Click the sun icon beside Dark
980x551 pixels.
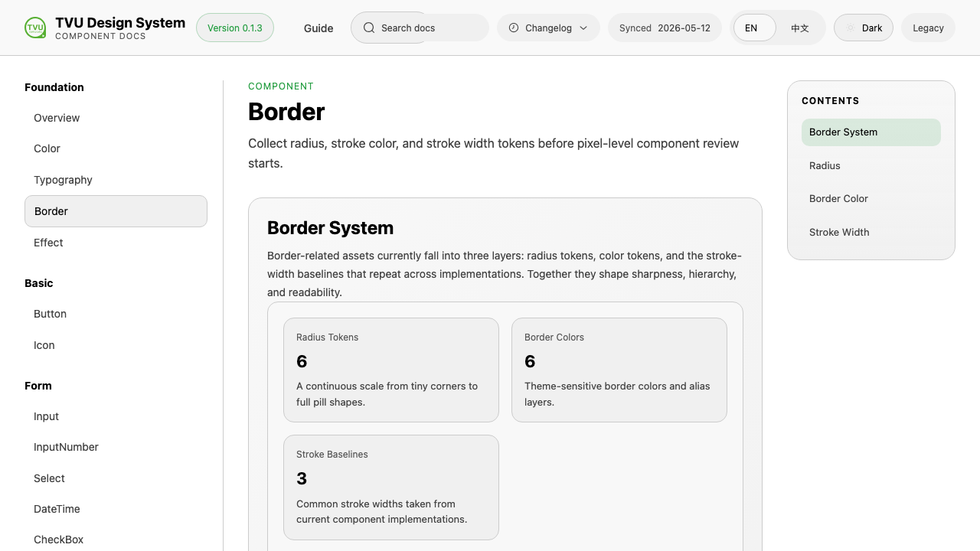pos(851,28)
